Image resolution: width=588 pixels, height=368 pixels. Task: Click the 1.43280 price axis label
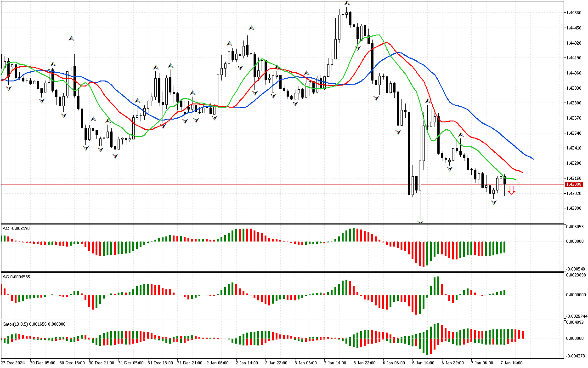tap(575, 163)
